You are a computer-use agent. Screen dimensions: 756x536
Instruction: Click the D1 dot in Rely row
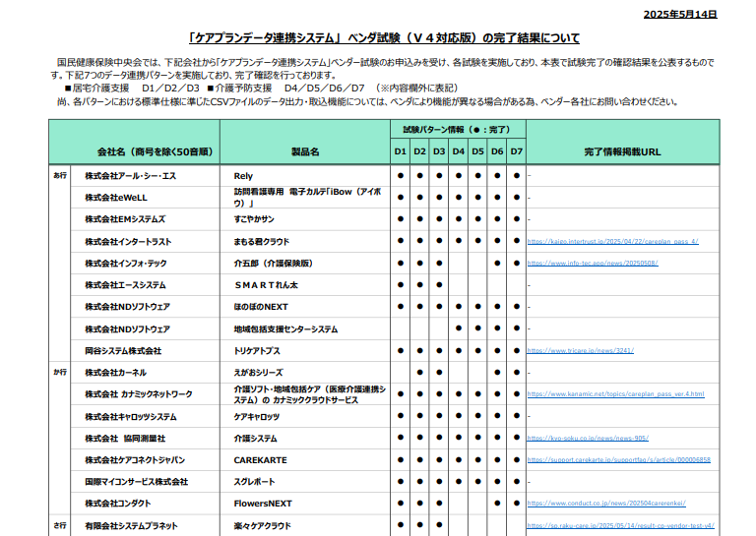coord(401,176)
